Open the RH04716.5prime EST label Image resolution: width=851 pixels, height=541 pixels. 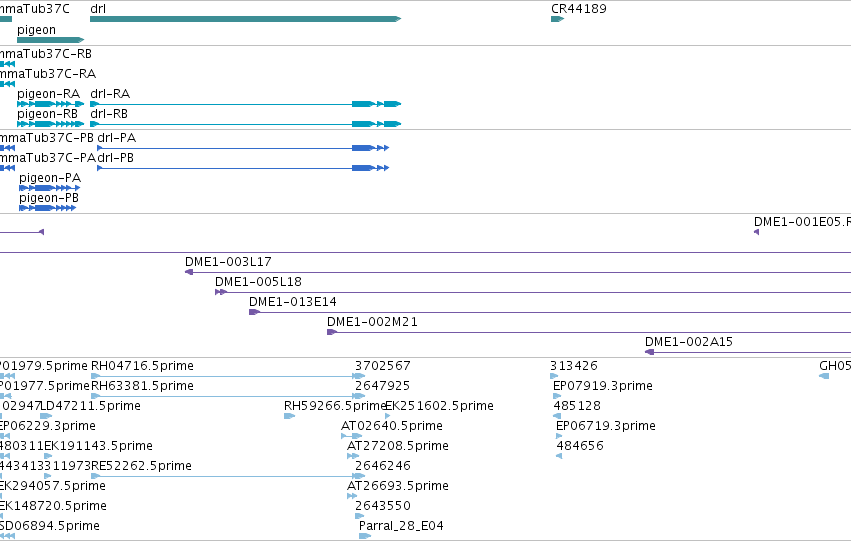click(142, 366)
